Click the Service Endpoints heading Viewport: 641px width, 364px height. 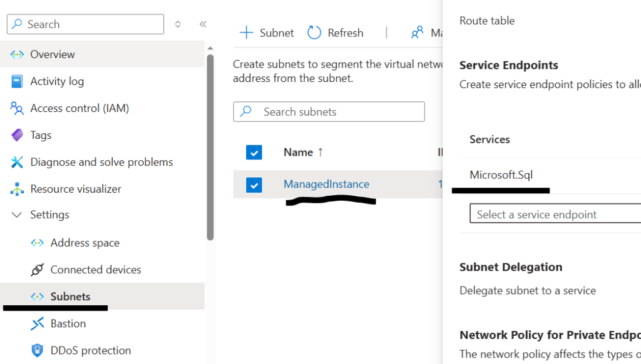(508, 66)
